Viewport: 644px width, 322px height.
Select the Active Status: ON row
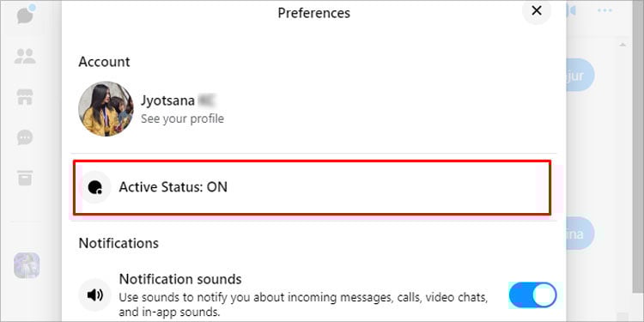[313, 188]
